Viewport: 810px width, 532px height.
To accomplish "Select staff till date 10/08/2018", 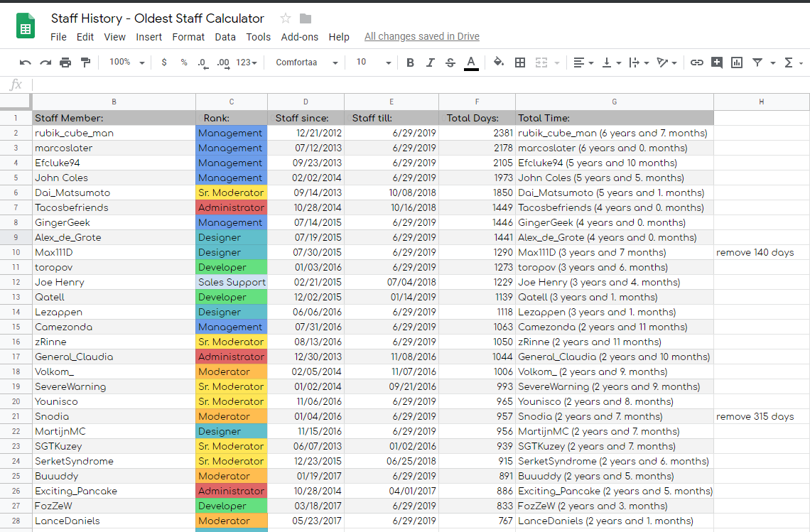I will point(391,192).
